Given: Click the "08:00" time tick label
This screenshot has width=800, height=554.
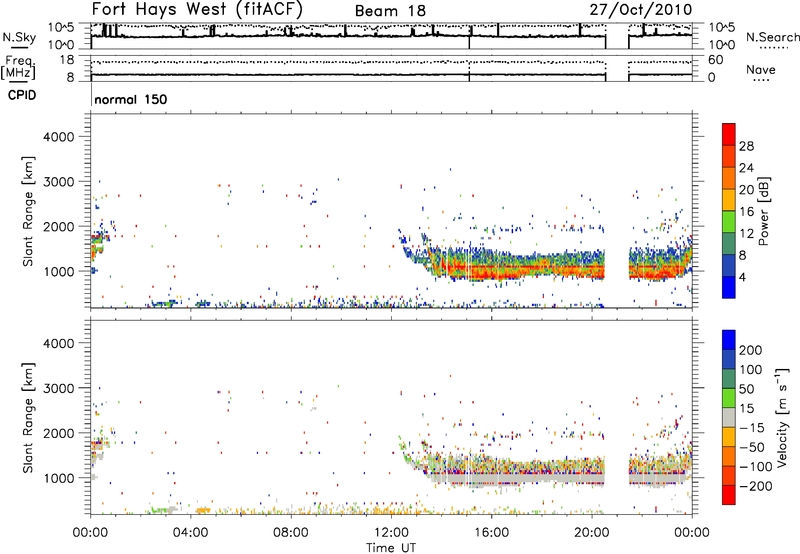Looking at the screenshot, I should (x=291, y=533).
